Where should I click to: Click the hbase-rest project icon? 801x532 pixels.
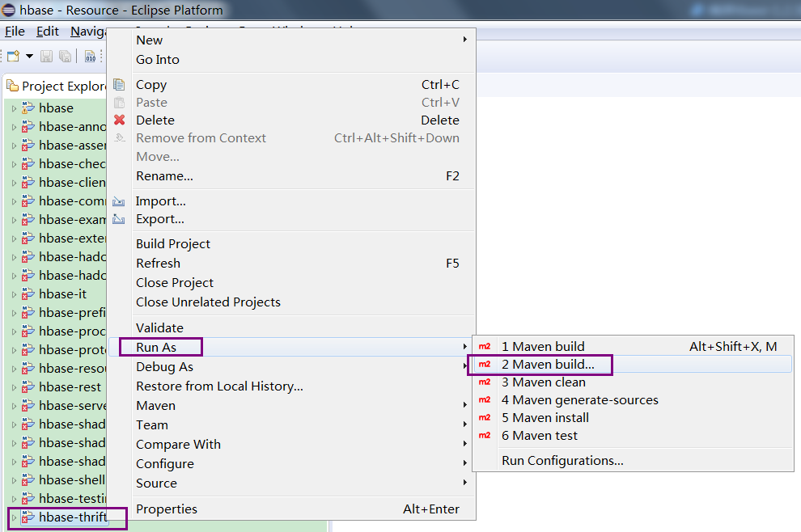coord(28,387)
